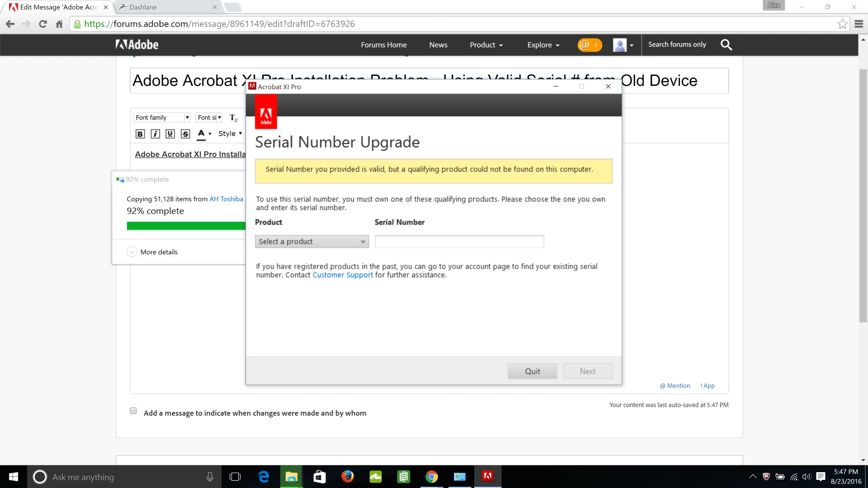This screenshot has height=488, width=868.
Task: Open the Font family dropdown
Action: (x=162, y=117)
